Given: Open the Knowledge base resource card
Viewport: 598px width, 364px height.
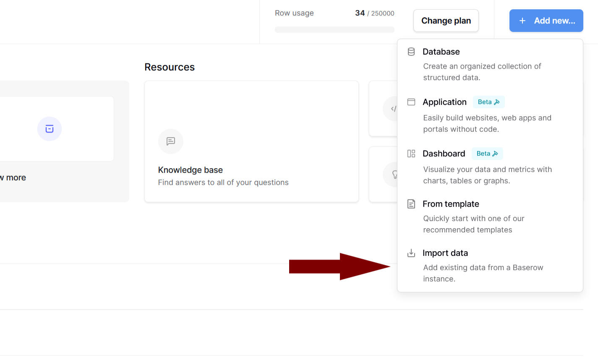Looking at the screenshot, I should [x=251, y=141].
